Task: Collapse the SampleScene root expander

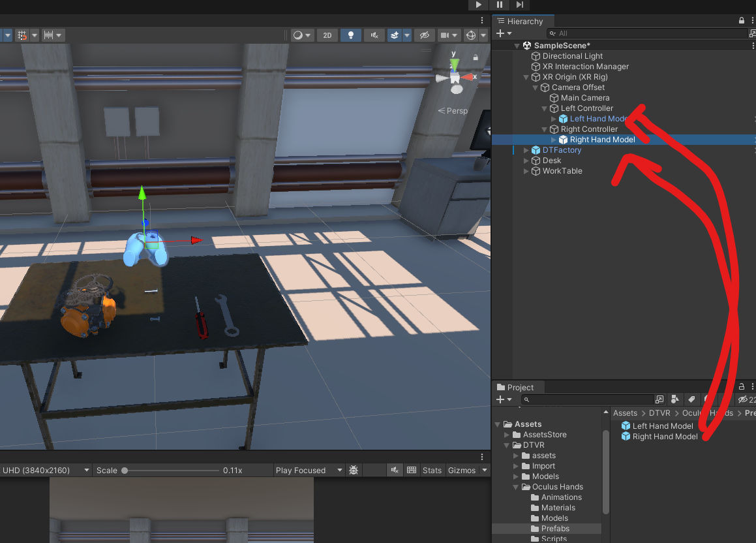Action: point(517,46)
